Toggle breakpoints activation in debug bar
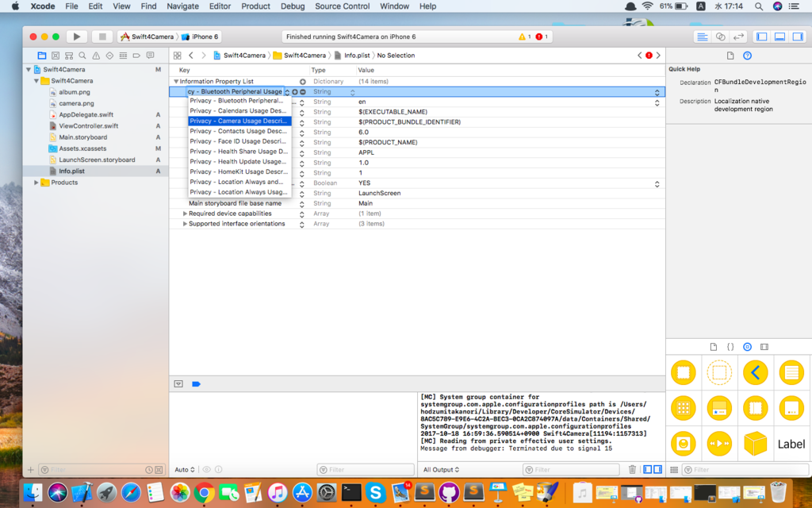This screenshot has height=508, width=812. click(x=197, y=384)
